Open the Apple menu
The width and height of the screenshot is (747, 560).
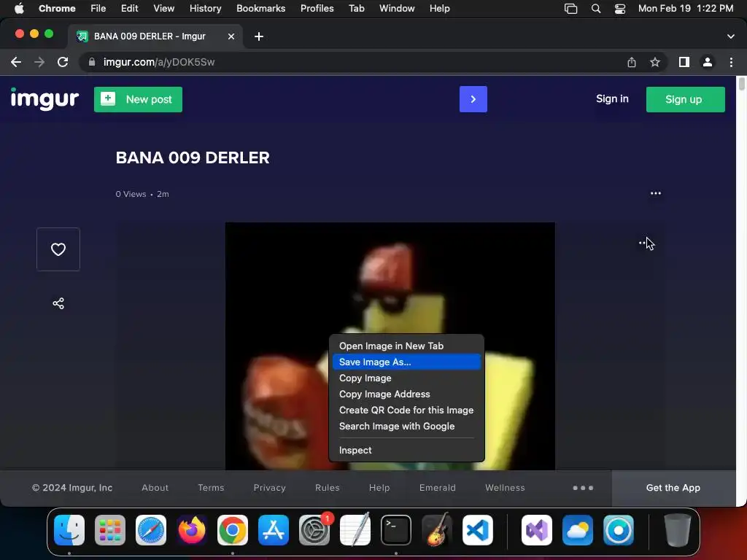point(19,8)
